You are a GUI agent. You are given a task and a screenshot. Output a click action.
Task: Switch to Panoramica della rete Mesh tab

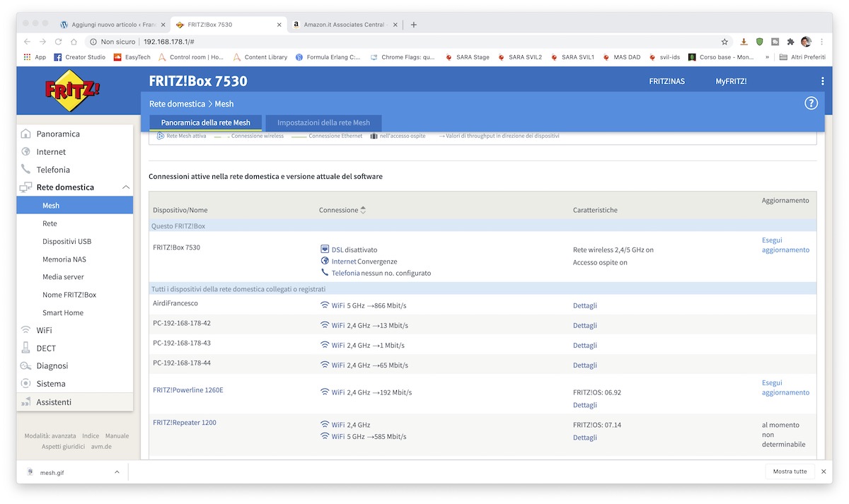coord(206,123)
